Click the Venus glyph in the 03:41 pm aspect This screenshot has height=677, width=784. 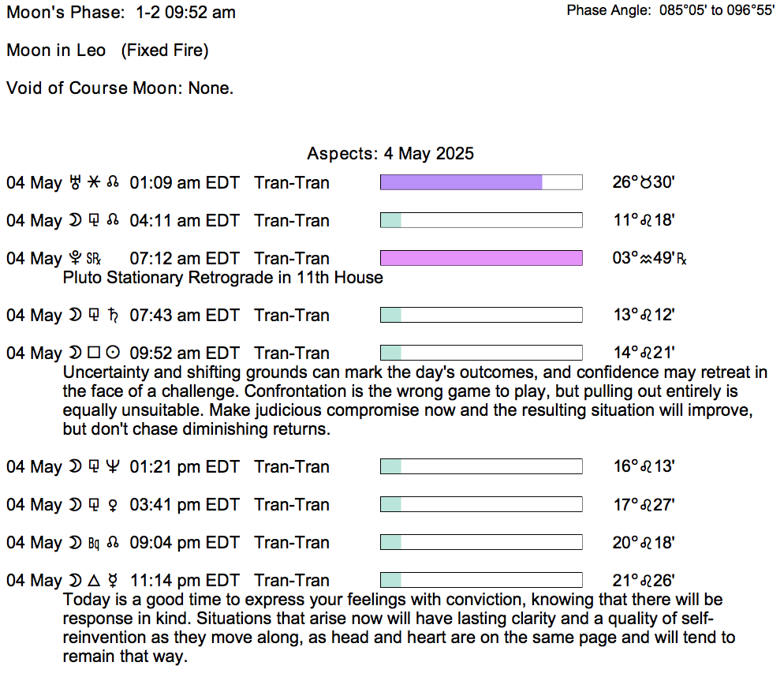pos(113,505)
